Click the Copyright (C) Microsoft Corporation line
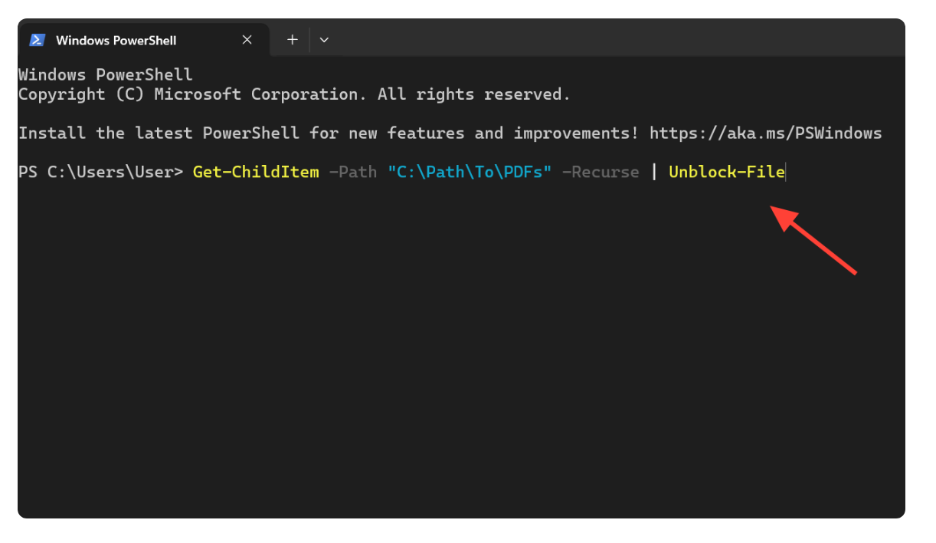Viewport: 936px width, 543px height. click(x=294, y=94)
